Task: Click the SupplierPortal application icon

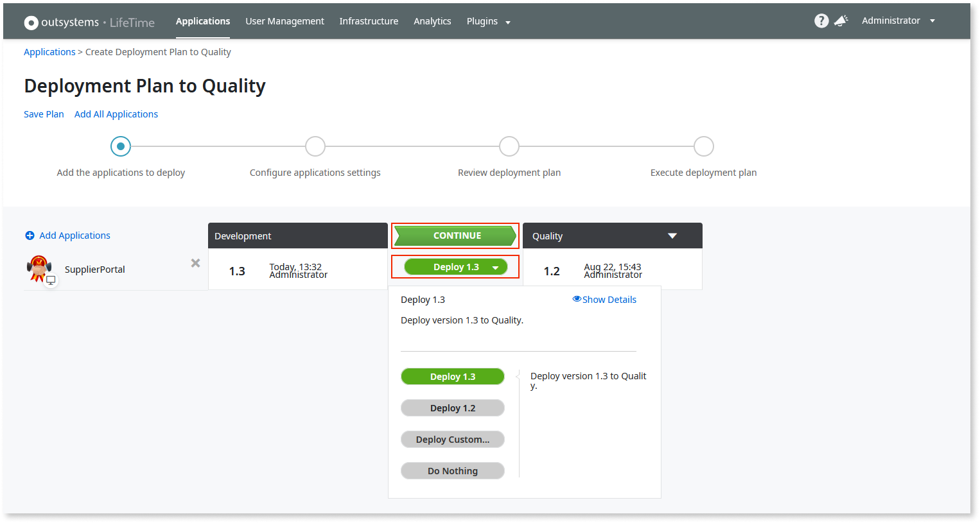Action: pos(40,269)
